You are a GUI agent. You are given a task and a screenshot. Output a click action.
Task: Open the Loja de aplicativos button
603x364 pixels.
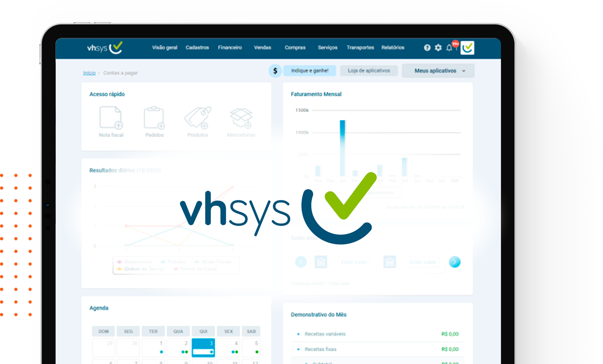(x=369, y=71)
